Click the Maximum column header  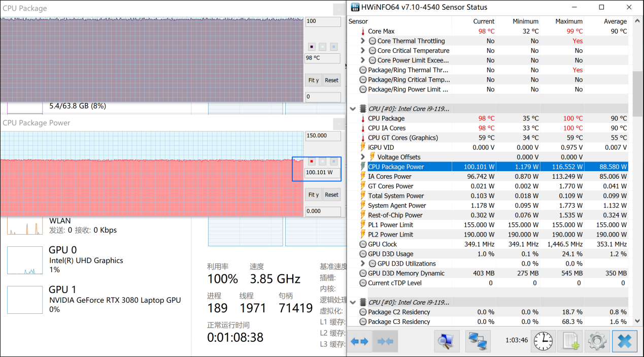tap(568, 21)
